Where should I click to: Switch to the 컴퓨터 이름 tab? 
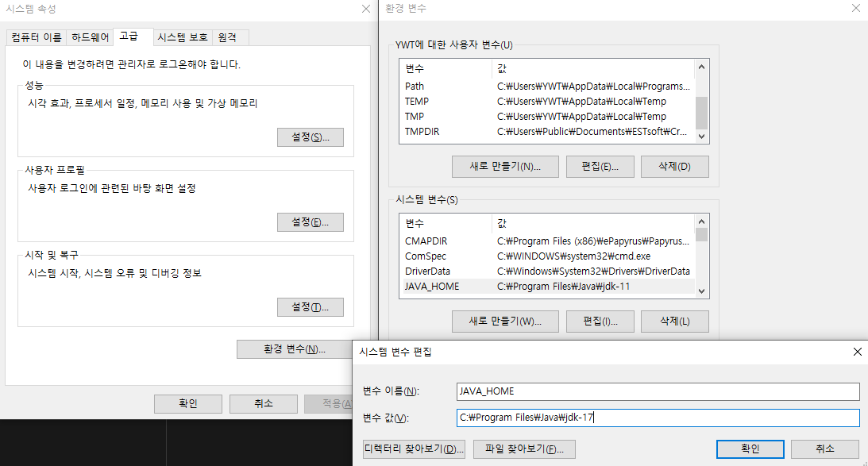(x=36, y=37)
